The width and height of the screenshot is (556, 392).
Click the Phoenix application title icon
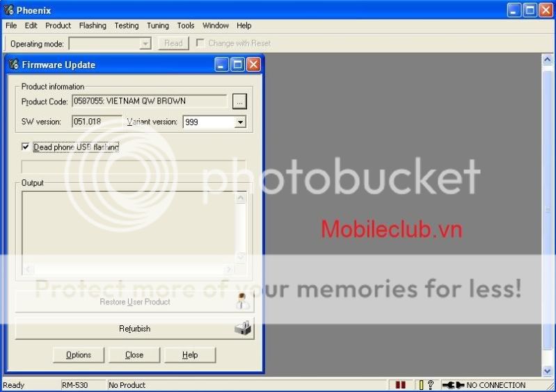[8, 10]
